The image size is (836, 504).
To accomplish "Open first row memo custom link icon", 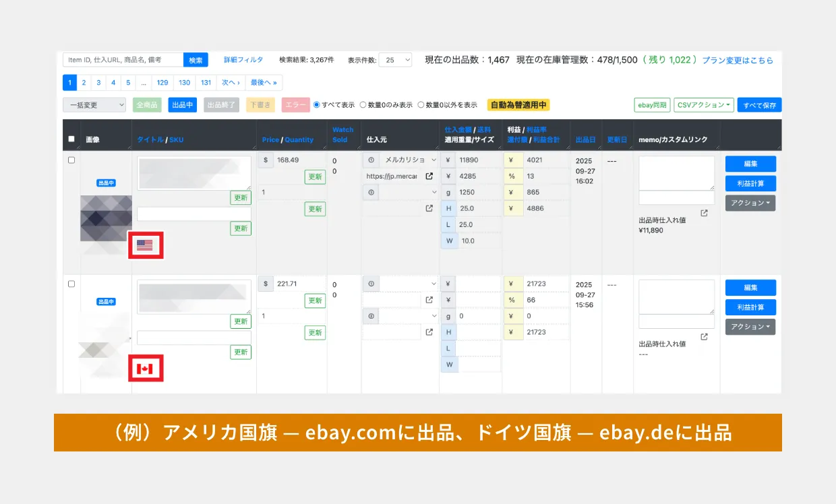I will click(x=704, y=213).
